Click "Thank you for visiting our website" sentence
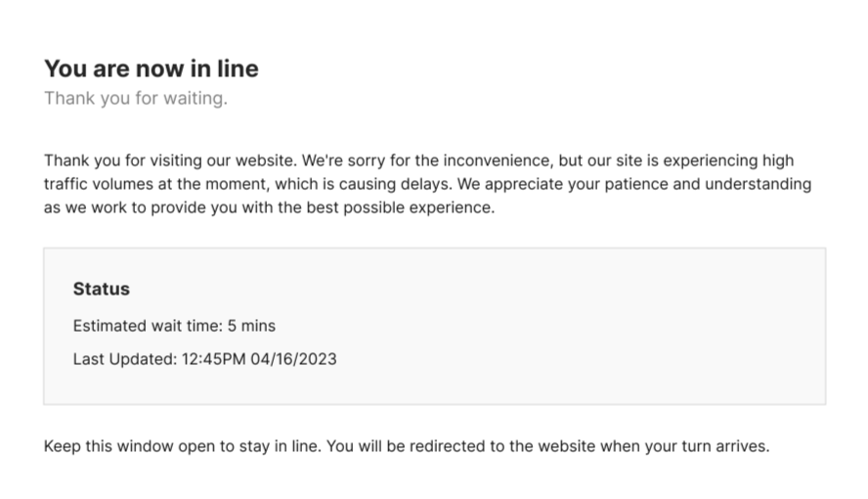This screenshot has width=868, height=499. coord(168,160)
